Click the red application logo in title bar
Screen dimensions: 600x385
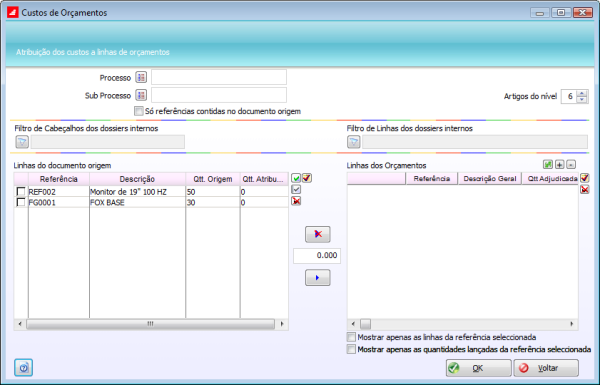pyautogui.click(x=13, y=12)
